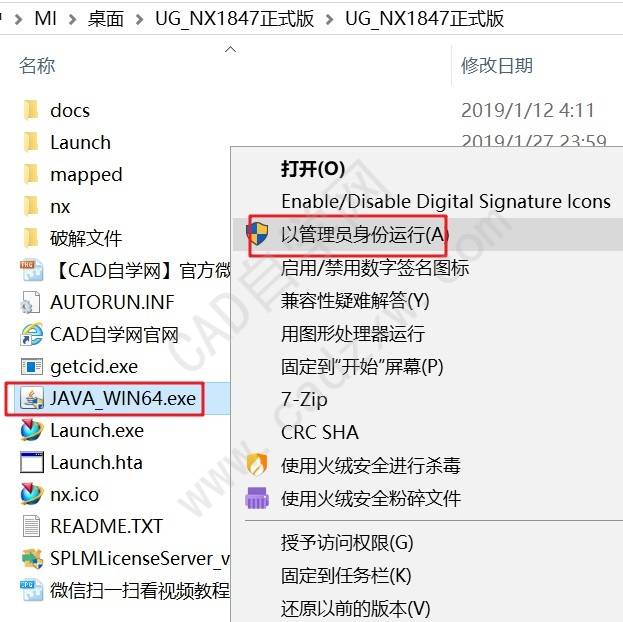This screenshot has width=623, height=622.
Task: Click the CAD自学网官网 shortcut icon
Action: coord(32,334)
